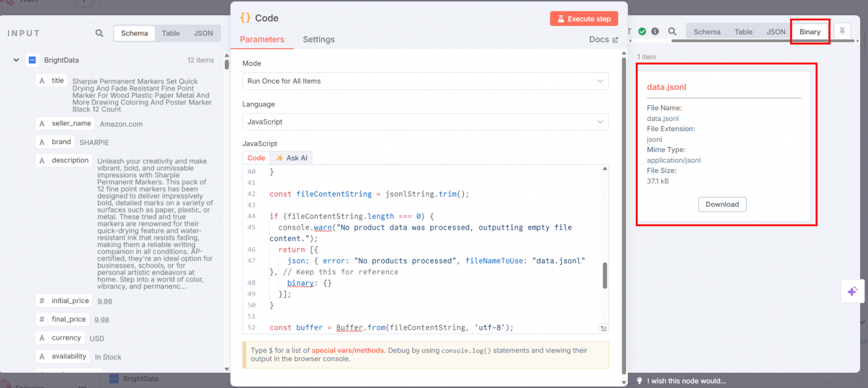
Task: Switch to the Settings tab
Action: click(x=318, y=39)
